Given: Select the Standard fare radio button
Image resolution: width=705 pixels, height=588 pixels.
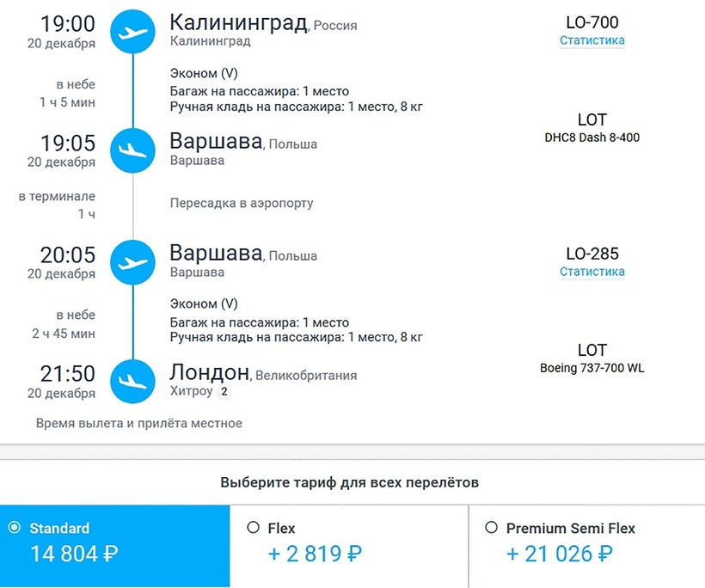Looking at the screenshot, I should point(15,528).
